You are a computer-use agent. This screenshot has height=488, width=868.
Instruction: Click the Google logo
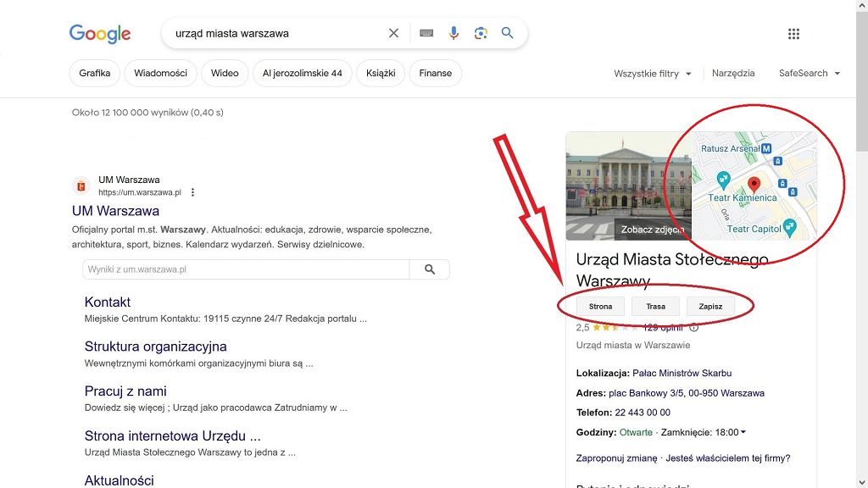[100, 34]
